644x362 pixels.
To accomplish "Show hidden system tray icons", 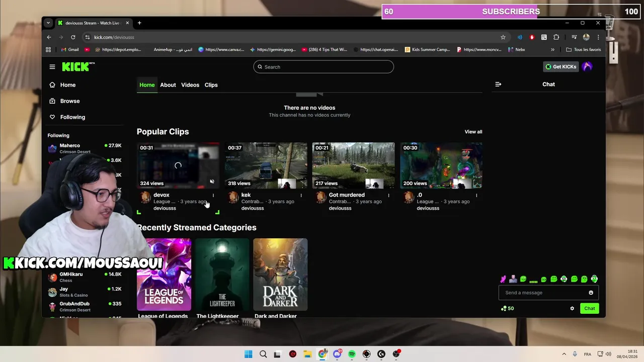I will pyautogui.click(x=563, y=354).
